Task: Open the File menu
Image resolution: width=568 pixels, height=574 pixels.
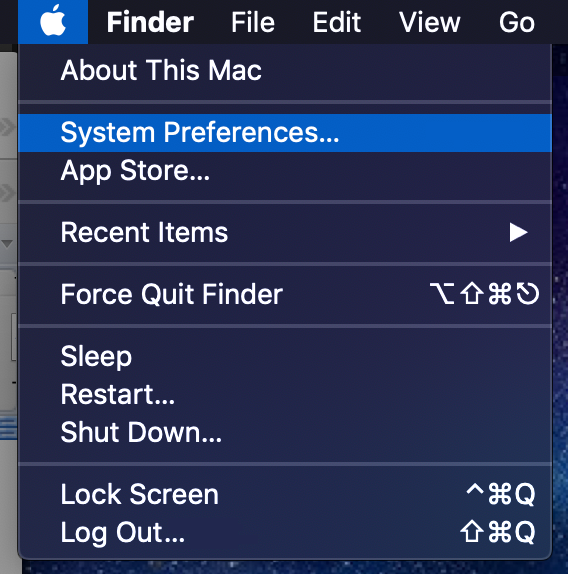Action: point(253,23)
